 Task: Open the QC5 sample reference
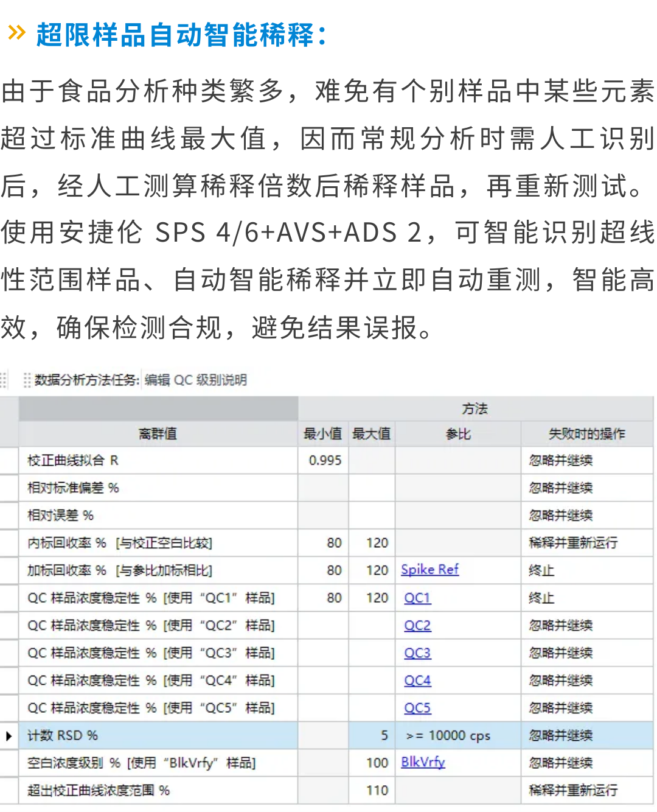coord(417,707)
